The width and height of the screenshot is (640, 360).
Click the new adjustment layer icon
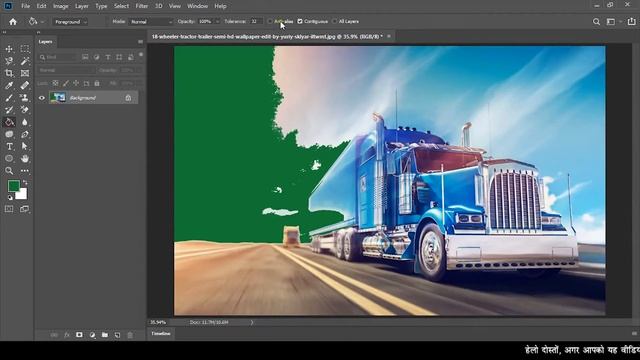point(92,335)
